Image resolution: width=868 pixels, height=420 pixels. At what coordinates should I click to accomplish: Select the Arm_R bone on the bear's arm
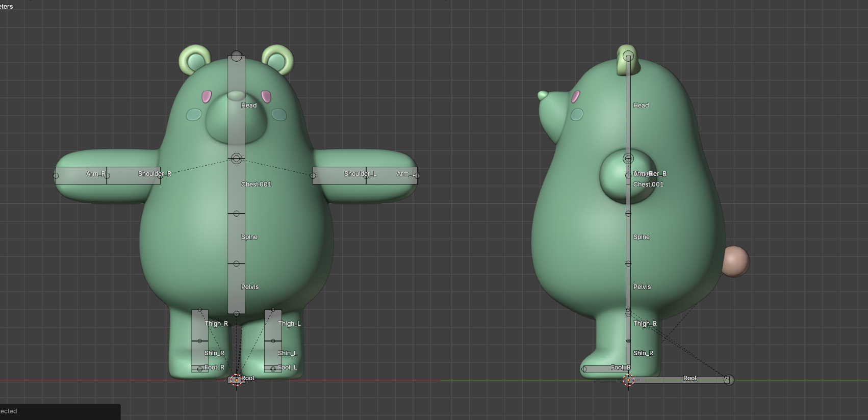(81, 175)
